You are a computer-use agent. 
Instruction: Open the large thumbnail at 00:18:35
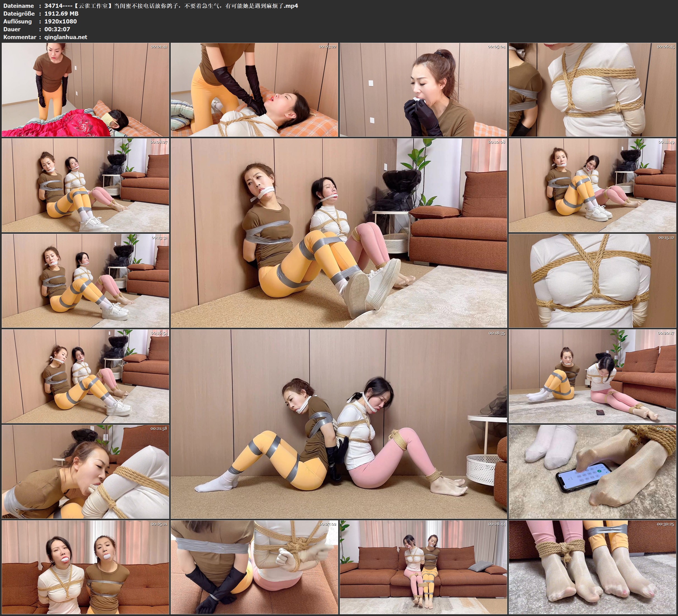tap(339, 424)
